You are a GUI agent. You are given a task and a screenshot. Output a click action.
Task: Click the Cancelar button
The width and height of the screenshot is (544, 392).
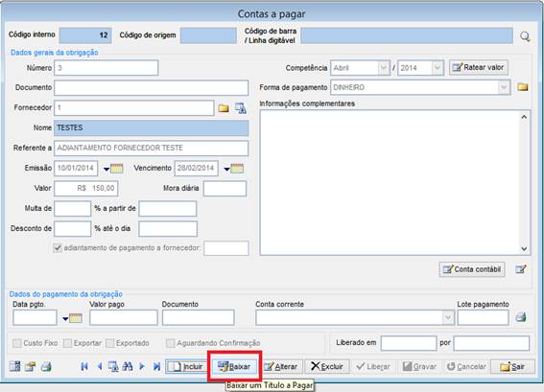coord(466,366)
